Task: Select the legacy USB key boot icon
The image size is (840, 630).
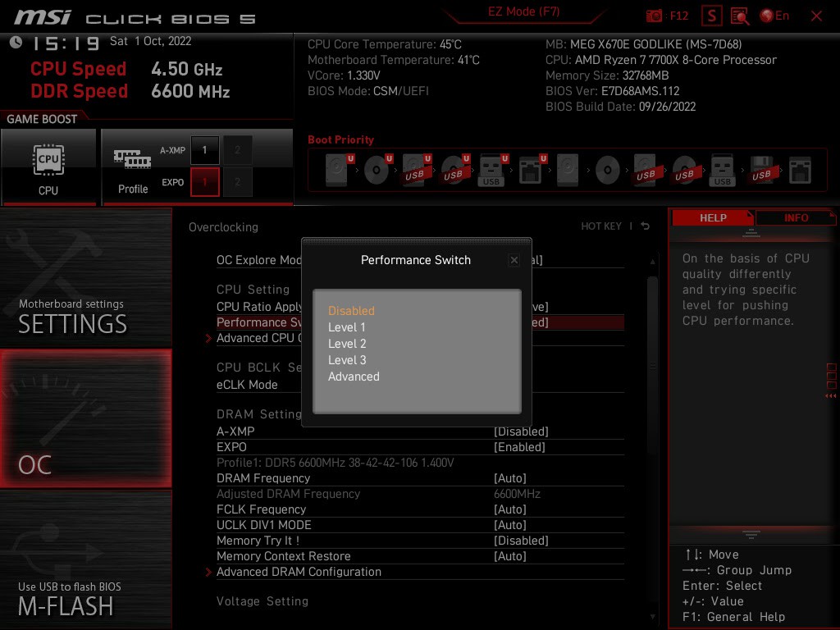Action: pos(723,170)
